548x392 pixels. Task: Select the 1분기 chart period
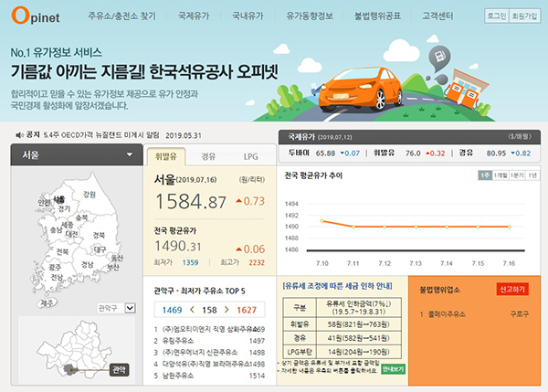click(517, 175)
